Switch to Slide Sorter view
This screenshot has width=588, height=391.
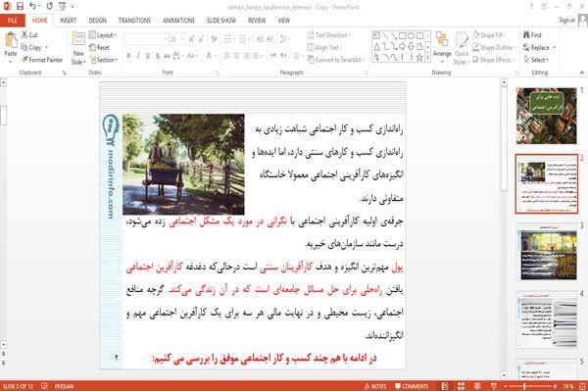[461, 386]
